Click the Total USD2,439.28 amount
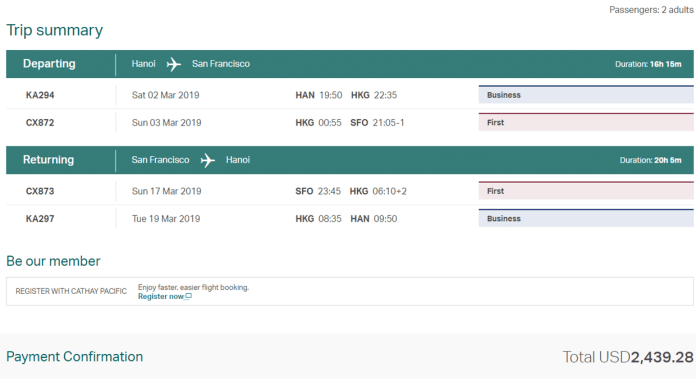Screen dimensions: 696x386 click(628, 357)
